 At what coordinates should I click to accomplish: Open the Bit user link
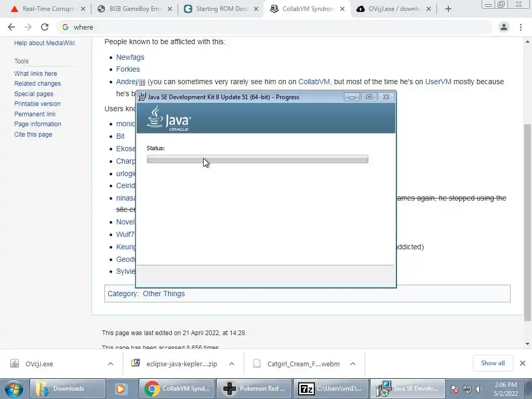[x=121, y=136]
